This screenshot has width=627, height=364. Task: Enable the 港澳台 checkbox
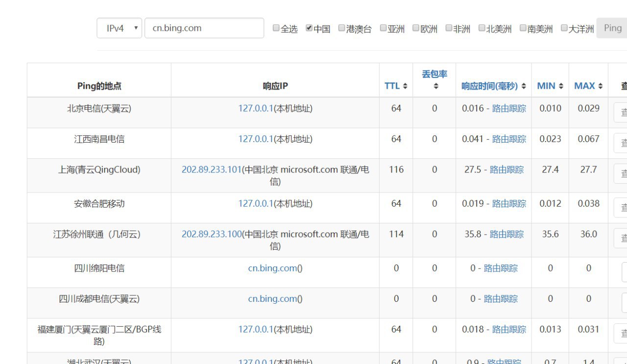point(342,28)
